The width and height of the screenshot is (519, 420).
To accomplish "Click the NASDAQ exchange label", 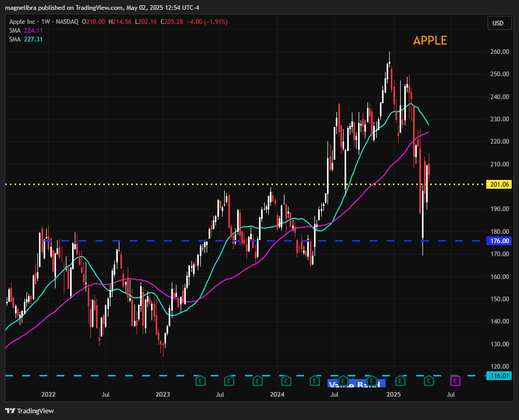I will pyautogui.click(x=67, y=22).
